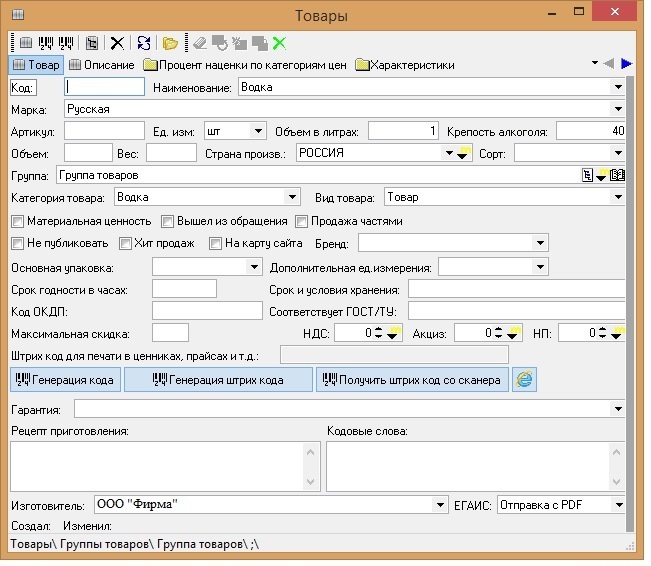Expand the Вид товара dropdown
The image size is (651, 566).
point(618,197)
